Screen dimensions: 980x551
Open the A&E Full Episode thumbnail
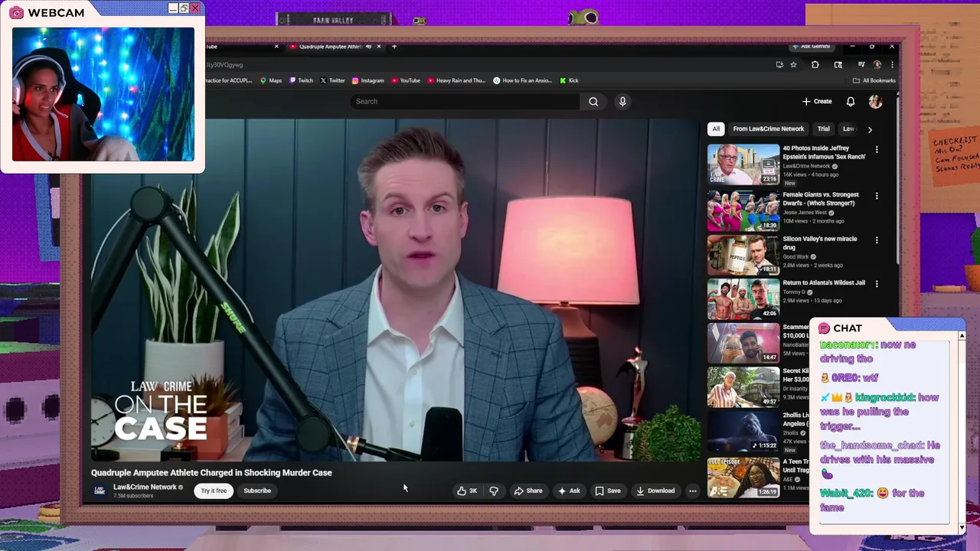tap(743, 478)
